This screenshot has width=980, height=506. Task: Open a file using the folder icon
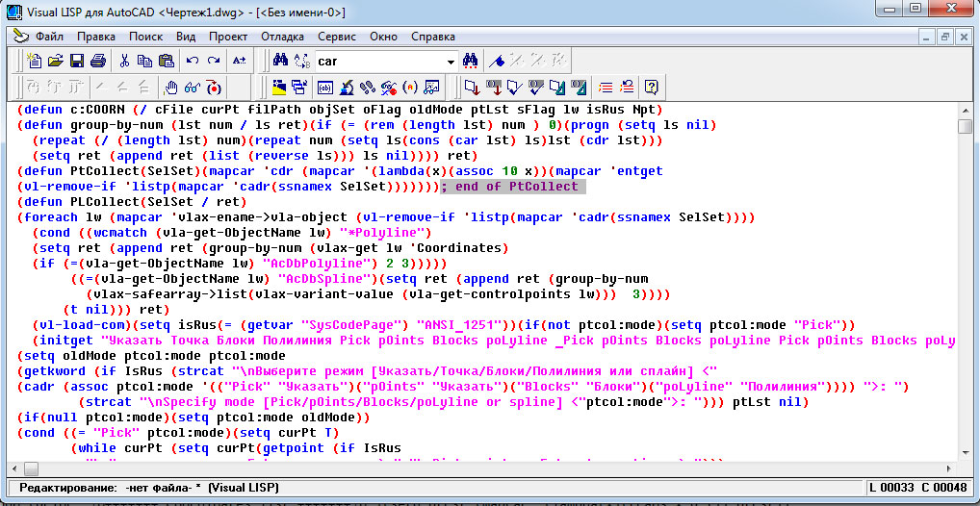[56, 61]
